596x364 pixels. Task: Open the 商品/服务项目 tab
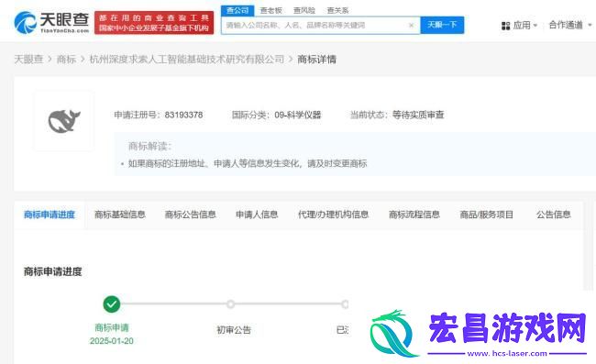tap(487, 215)
